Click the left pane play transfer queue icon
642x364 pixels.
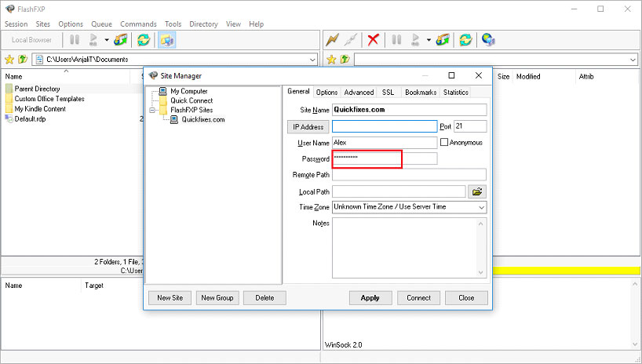(93, 40)
